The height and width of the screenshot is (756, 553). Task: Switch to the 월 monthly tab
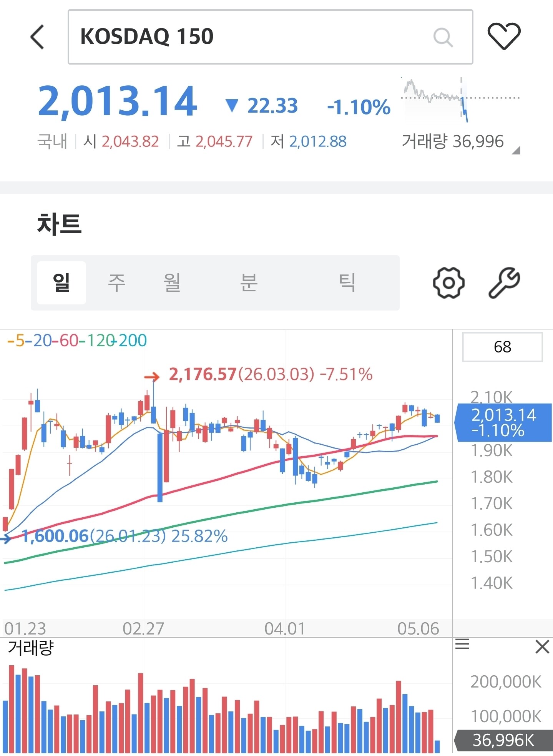[x=172, y=283]
